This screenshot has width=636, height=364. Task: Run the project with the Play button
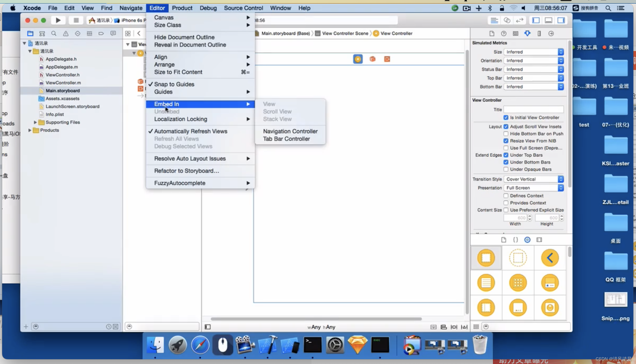[x=58, y=20]
